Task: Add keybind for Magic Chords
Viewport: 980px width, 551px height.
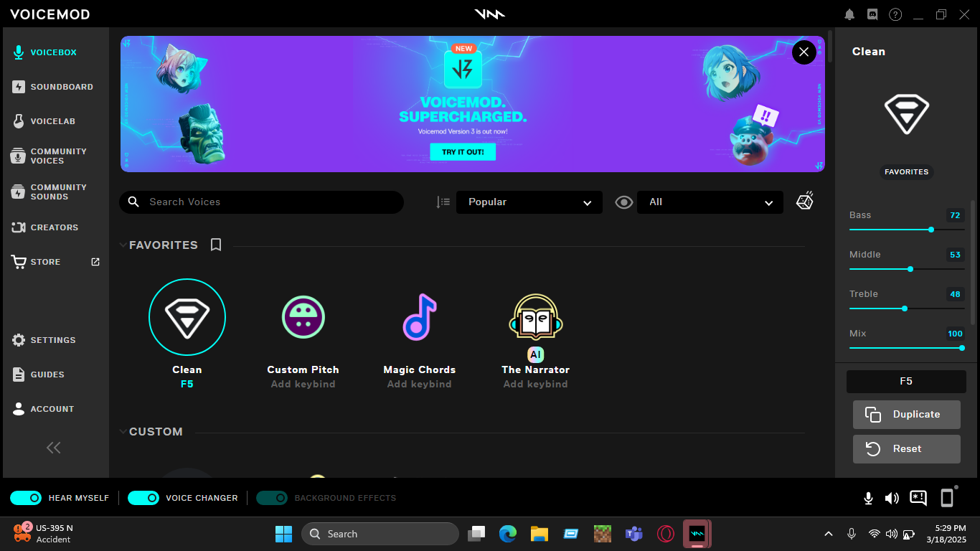Action: [x=420, y=385]
